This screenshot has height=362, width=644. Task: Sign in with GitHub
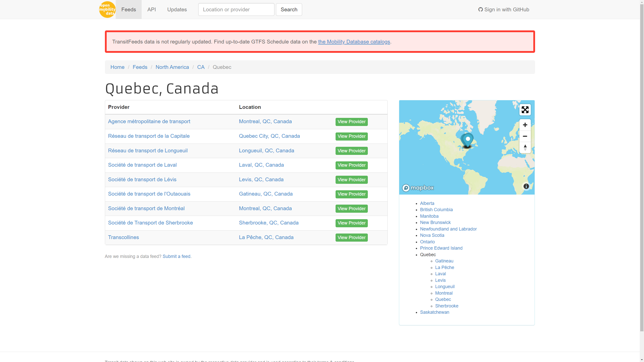pyautogui.click(x=504, y=10)
